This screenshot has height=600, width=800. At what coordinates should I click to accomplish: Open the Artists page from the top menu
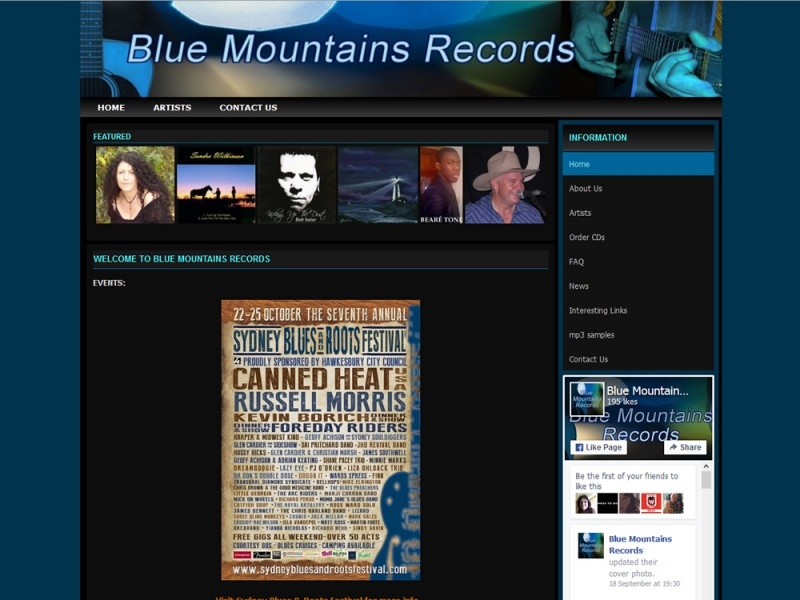click(x=172, y=107)
